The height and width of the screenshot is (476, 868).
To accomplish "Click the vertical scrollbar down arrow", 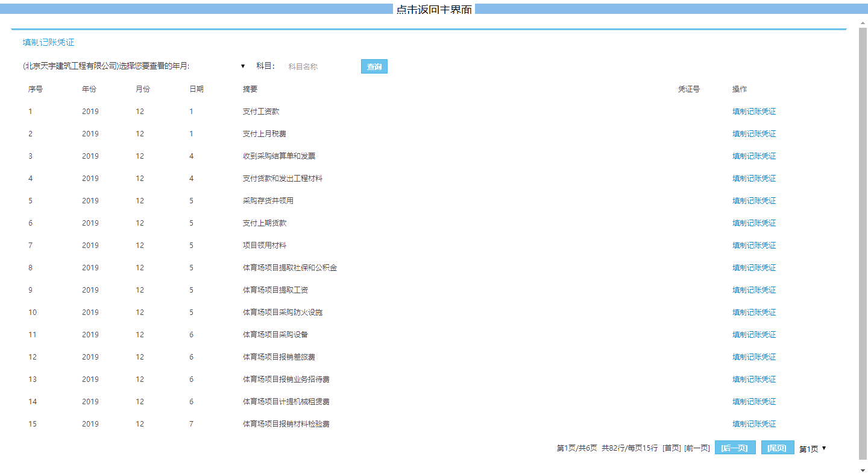I will [x=863, y=470].
